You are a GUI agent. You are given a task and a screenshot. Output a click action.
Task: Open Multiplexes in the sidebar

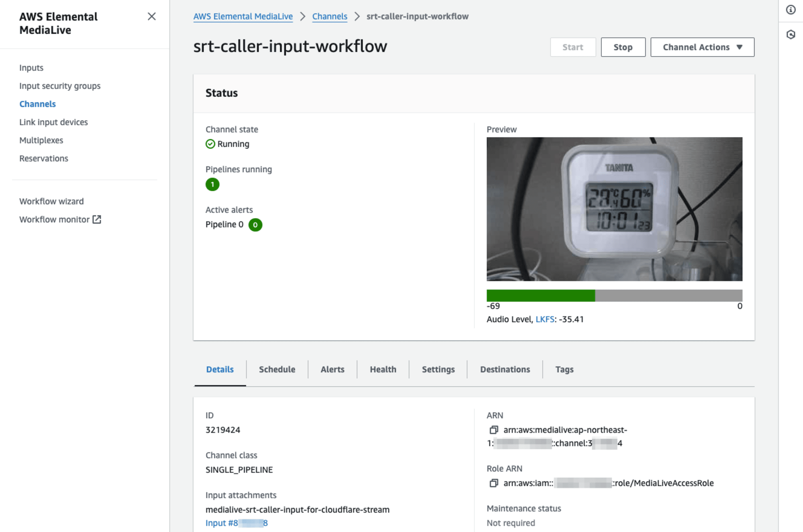click(41, 140)
